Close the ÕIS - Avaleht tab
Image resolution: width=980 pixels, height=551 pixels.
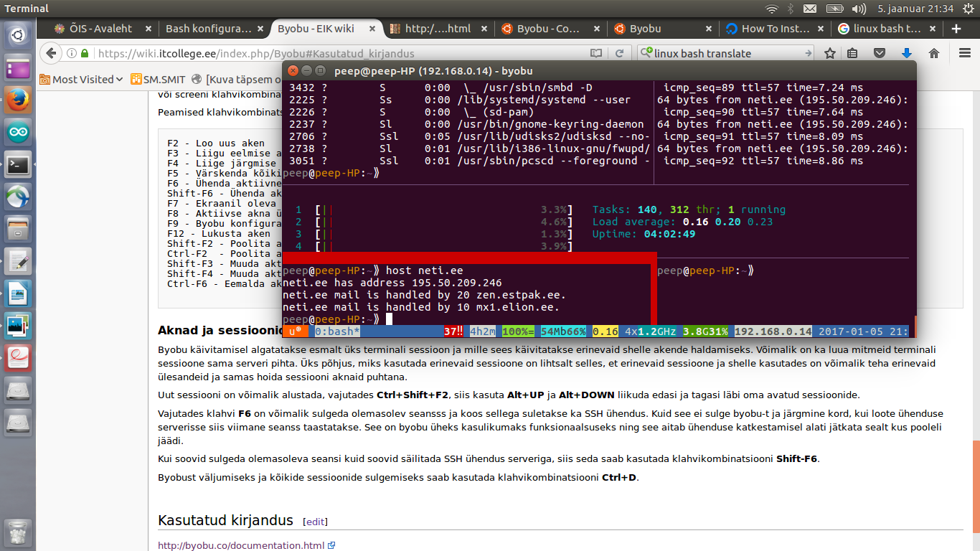pos(149,29)
